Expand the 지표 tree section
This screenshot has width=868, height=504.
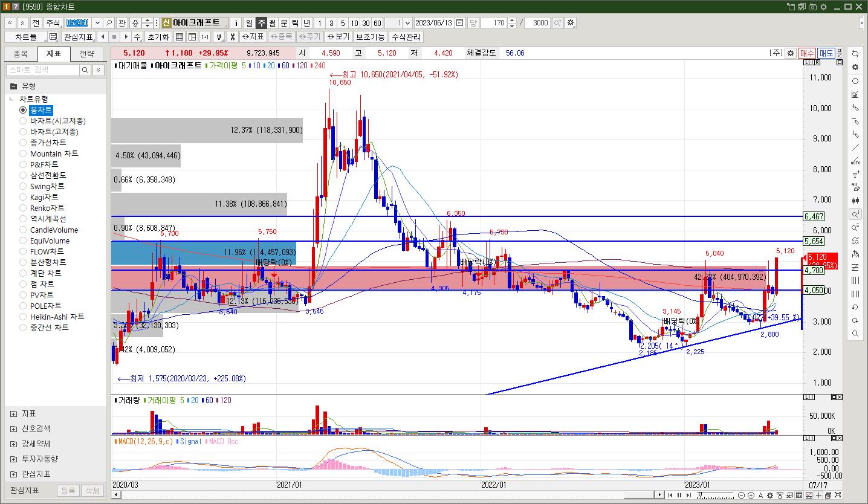pos(13,414)
